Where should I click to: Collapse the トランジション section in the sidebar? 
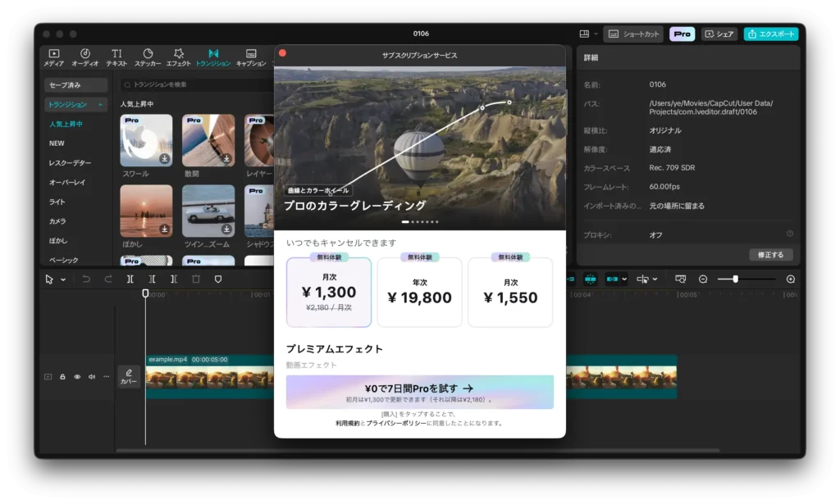pos(101,104)
